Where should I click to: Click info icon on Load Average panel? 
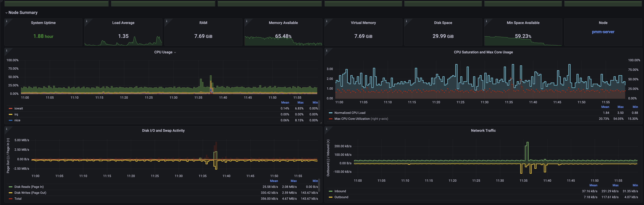(x=87, y=21)
